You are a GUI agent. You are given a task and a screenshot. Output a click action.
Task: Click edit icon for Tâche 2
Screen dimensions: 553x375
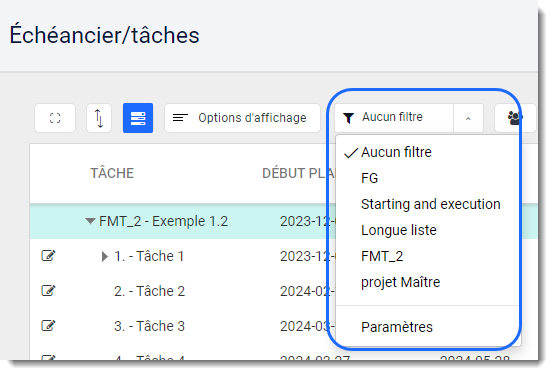point(48,291)
